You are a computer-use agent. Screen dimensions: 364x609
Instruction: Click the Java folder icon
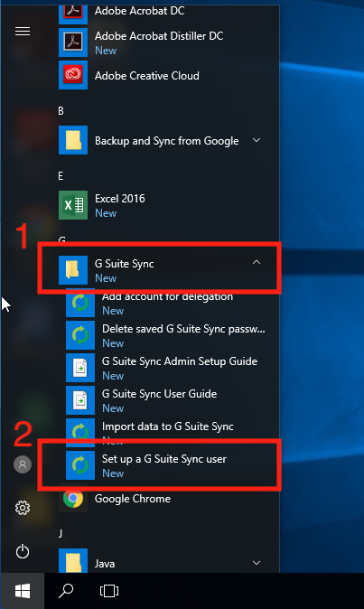[x=73, y=561]
